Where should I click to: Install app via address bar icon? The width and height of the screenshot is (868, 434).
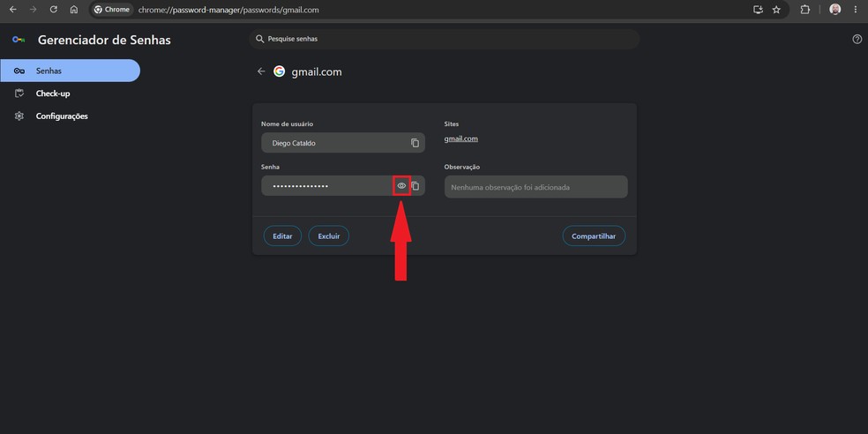(758, 10)
